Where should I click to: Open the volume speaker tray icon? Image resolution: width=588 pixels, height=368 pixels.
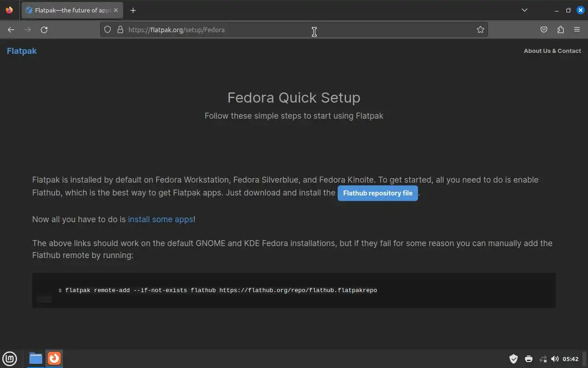[555, 359]
